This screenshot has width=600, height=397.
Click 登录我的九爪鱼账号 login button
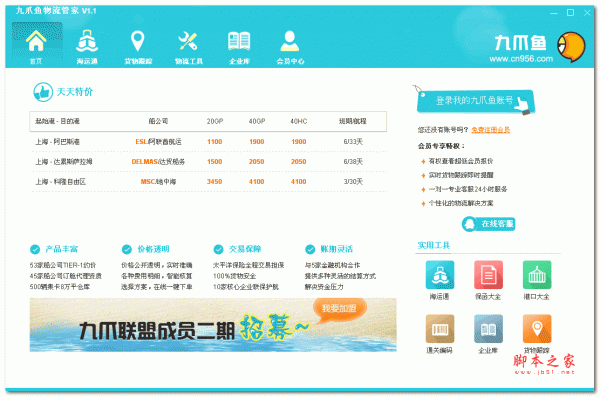point(475,101)
